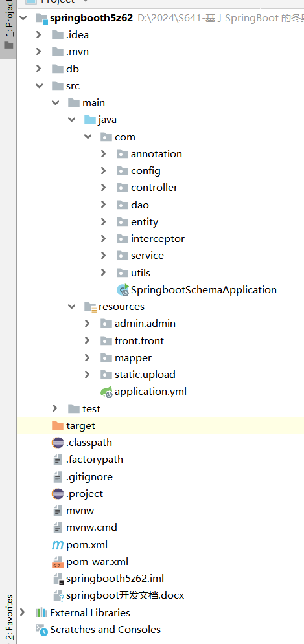The height and width of the screenshot is (644, 304).
Task: Click the Eclipse .classpath file icon
Action: point(58,443)
